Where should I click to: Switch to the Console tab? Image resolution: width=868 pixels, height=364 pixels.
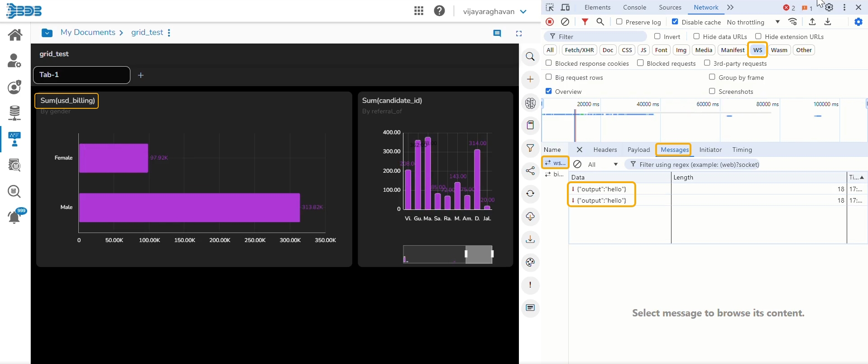pos(634,8)
